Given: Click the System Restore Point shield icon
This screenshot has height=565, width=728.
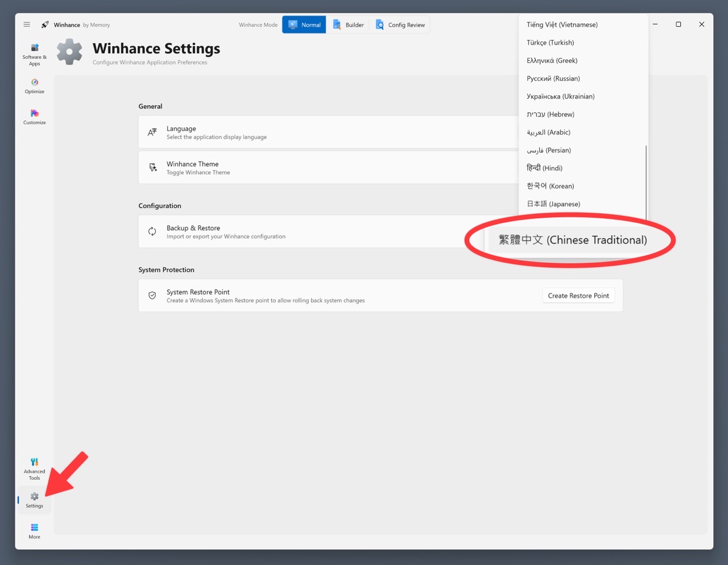Looking at the screenshot, I should click(152, 296).
